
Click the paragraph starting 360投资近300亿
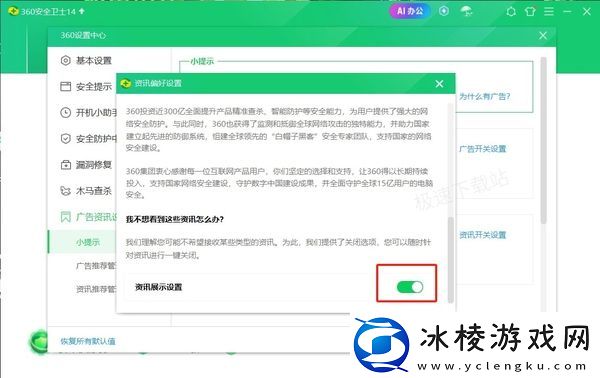278,130
